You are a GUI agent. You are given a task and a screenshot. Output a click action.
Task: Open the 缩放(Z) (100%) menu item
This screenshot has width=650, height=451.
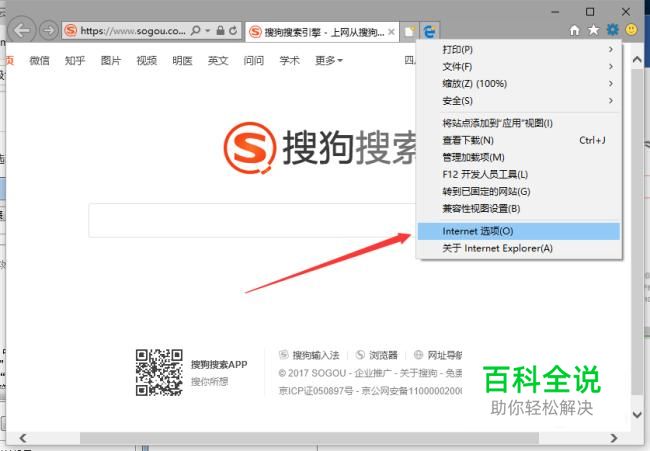pos(519,84)
